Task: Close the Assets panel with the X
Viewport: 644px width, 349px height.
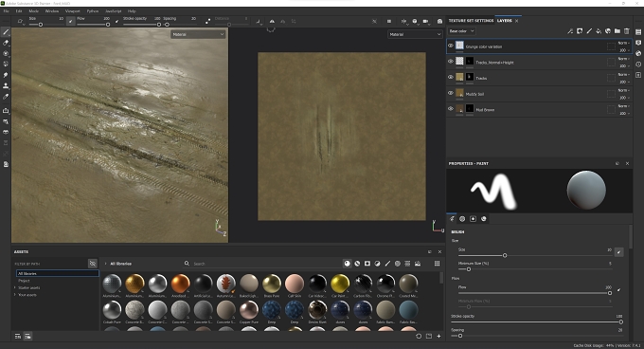Action: coord(439,251)
